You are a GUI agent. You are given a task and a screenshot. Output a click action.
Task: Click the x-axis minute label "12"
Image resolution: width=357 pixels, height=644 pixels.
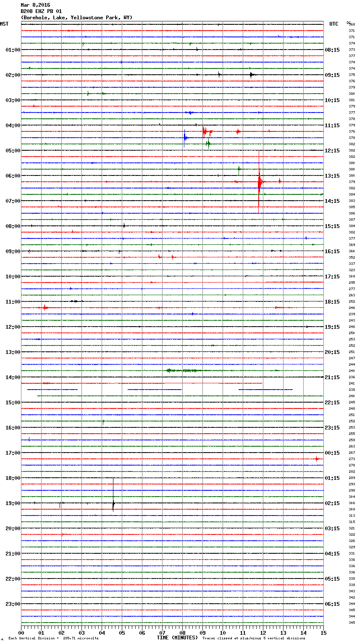(263, 633)
